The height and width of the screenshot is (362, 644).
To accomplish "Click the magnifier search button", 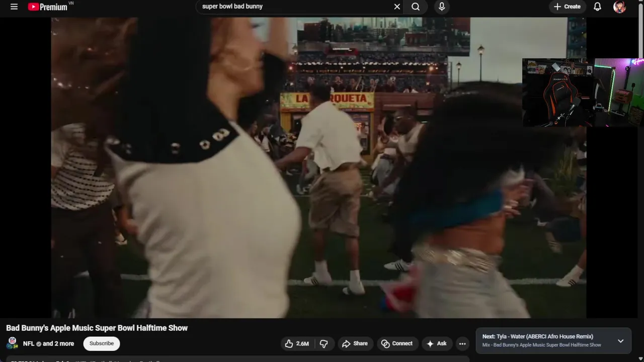I will click(416, 7).
